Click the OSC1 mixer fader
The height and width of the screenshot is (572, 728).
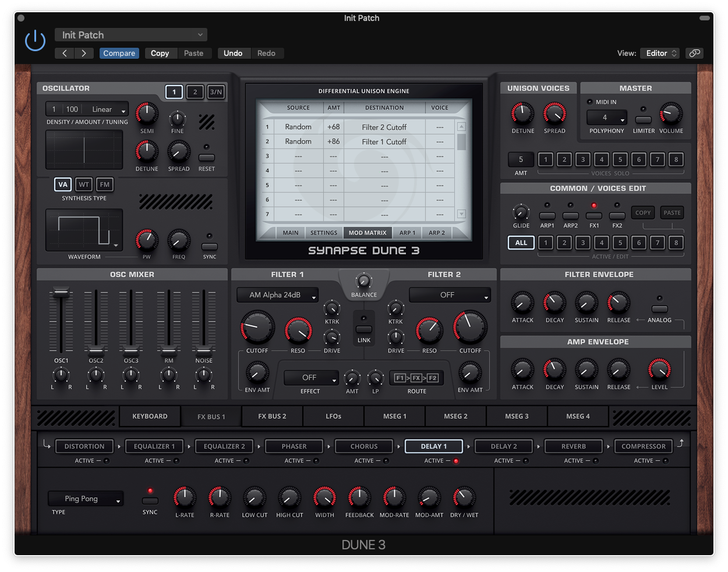click(x=61, y=293)
